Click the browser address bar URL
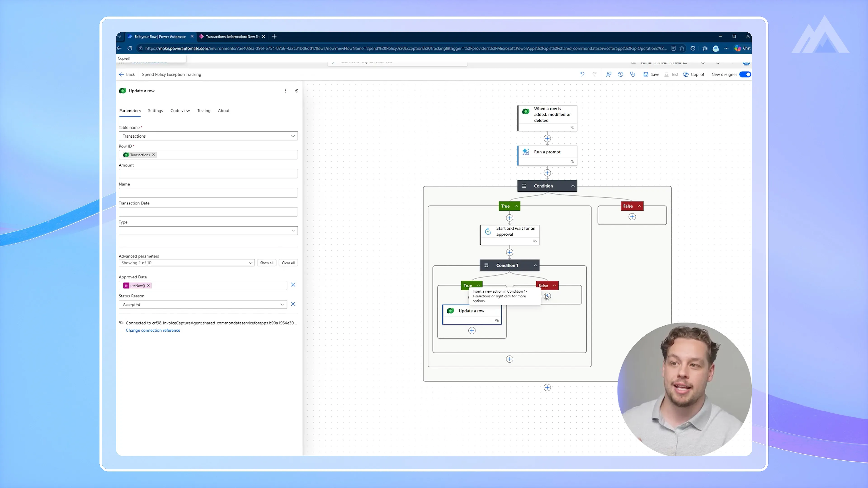The width and height of the screenshot is (868, 488). (406, 48)
